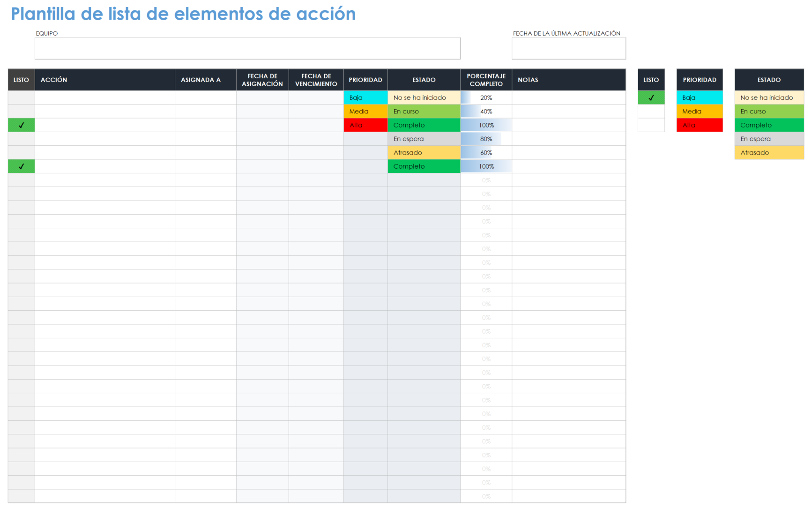The width and height of the screenshot is (812, 508).
Task: Open the Atrasado status cell in table
Action: tap(424, 152)
